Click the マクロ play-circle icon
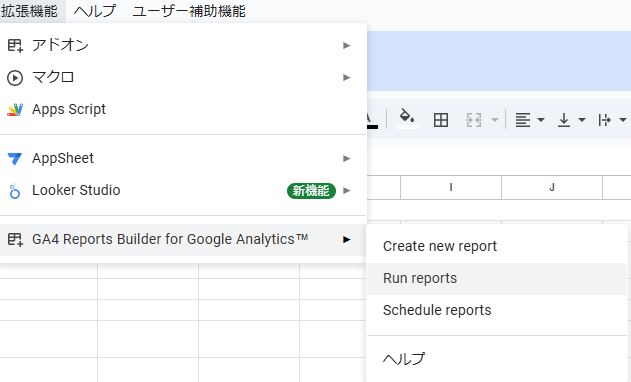 tap(15, 78)
